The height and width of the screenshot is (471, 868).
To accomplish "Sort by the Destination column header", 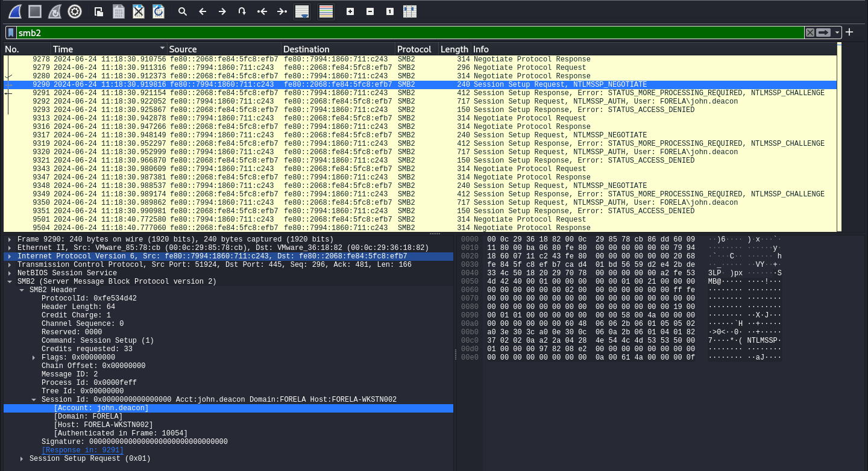I will 338,49.
